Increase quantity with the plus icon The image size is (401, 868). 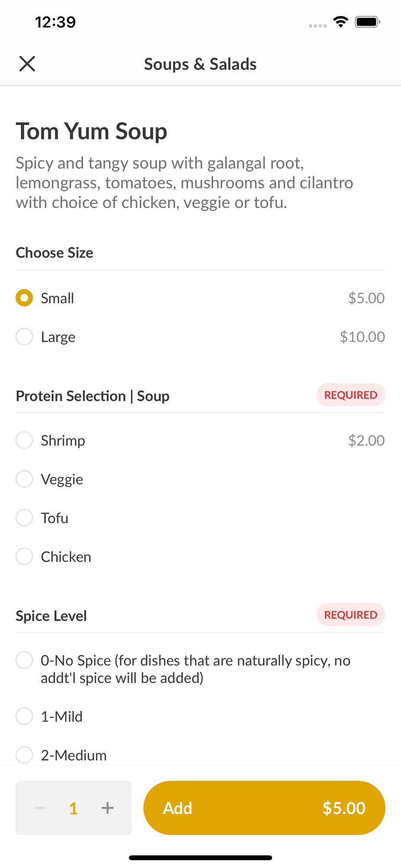108,808
